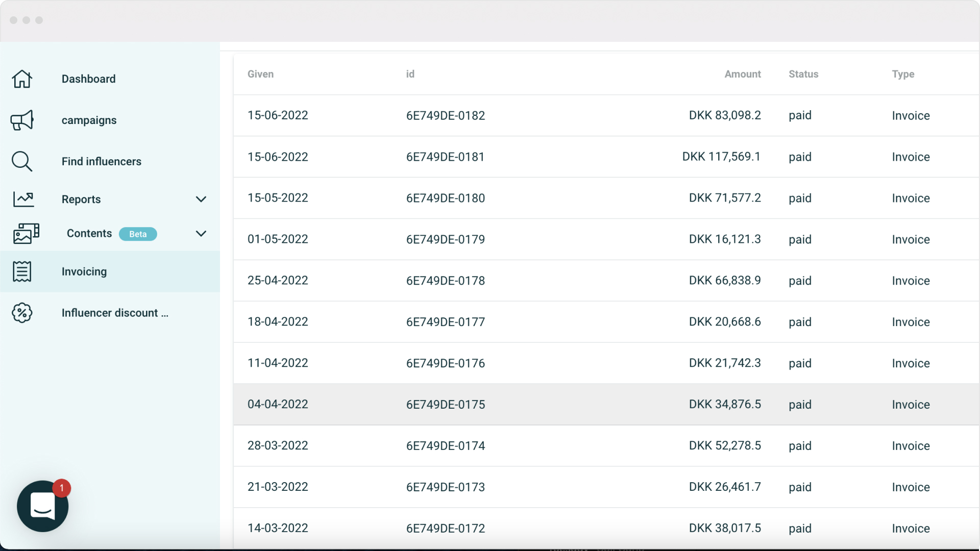980x551 pixels.
Task: Click the Contents image gallery icon
Action: tap(26, 234)
